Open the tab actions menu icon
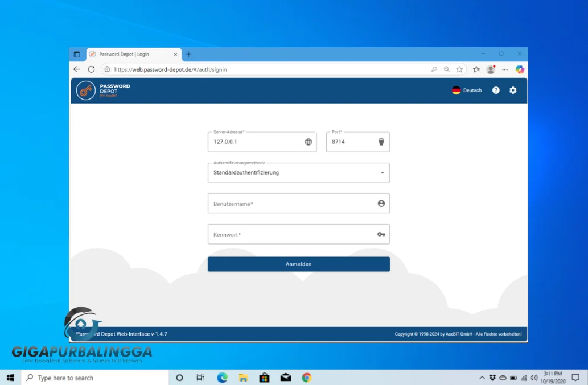This screenshot has height=385, width=588. click(x=76, y=54)
